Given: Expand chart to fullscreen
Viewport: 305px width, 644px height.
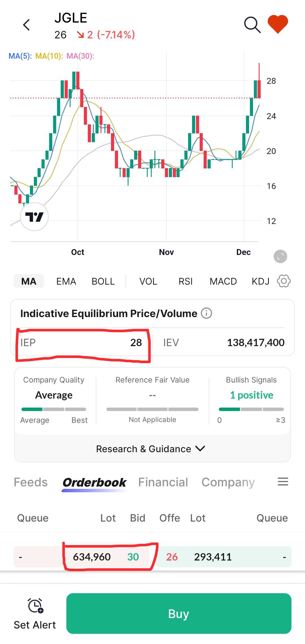Looking at the screenshot, I should click(280, 256).
